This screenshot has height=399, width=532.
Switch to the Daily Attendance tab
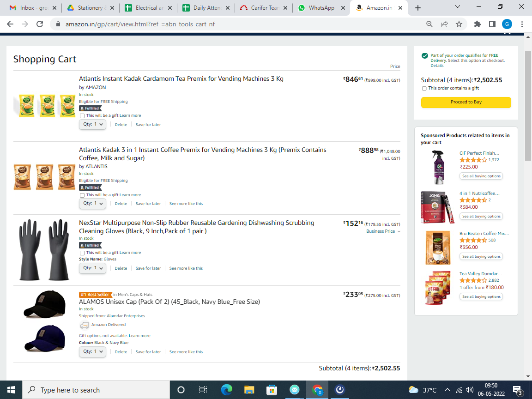tap(206, 8)
